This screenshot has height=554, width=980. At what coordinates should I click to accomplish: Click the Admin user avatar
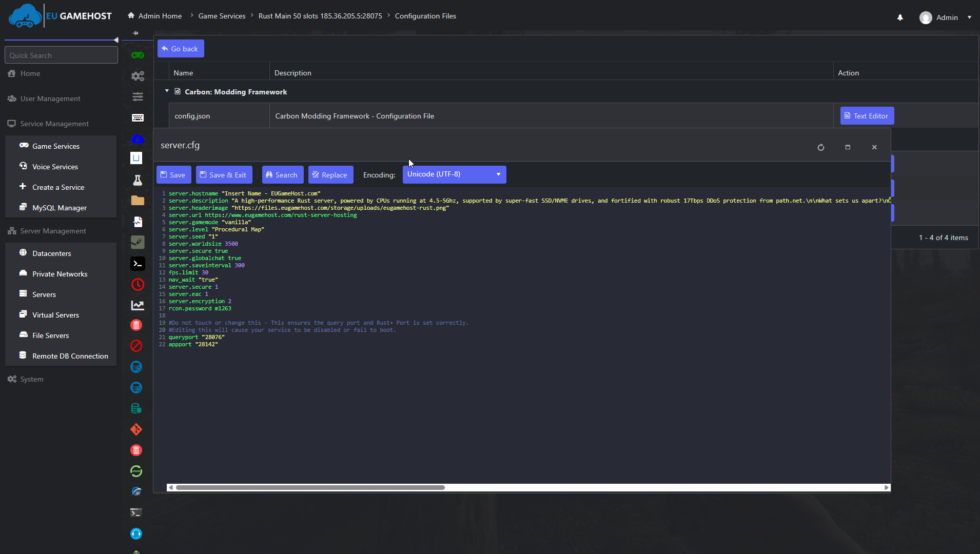pos(926,18)
